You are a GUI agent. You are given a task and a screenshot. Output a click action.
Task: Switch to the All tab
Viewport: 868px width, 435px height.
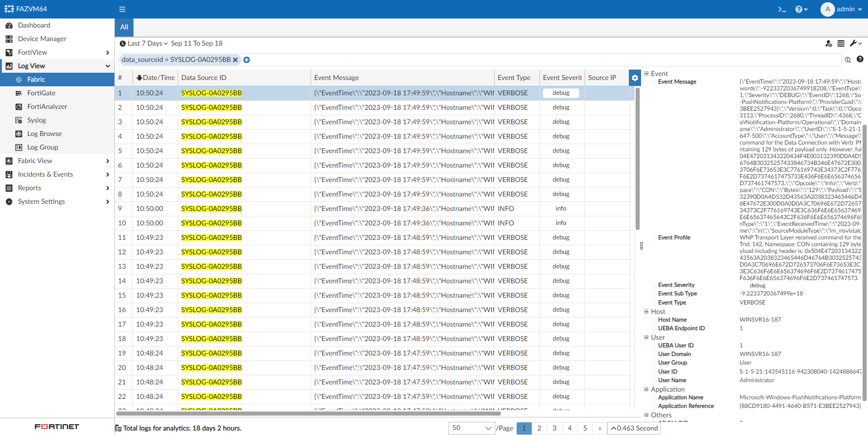click(123, 27)
